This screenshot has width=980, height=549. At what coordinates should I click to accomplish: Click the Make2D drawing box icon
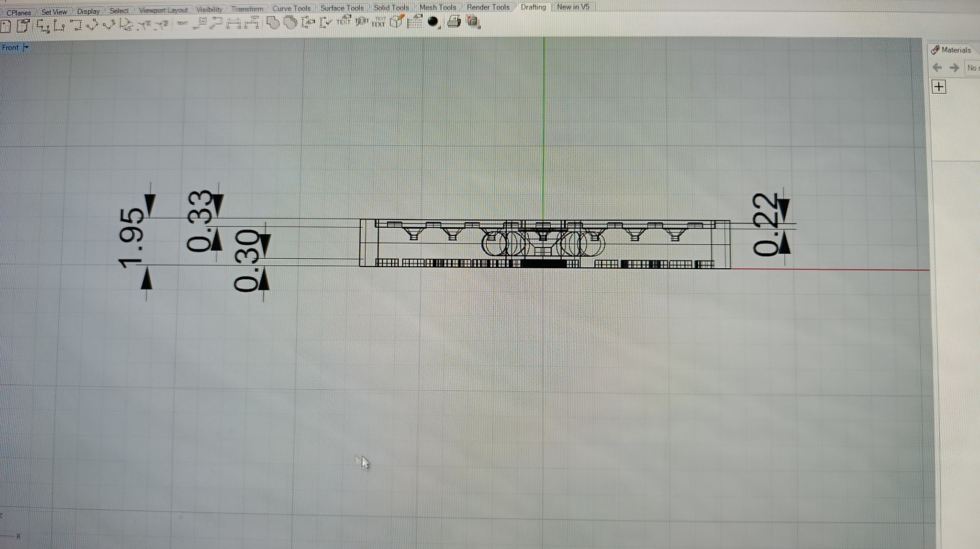(397, 22)
